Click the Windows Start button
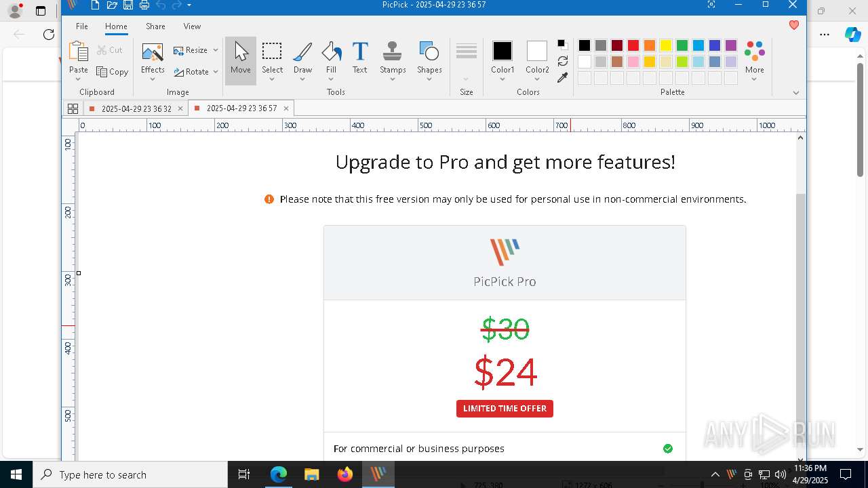The height and width of the screenshot is (488, 868). coord(16,474)
